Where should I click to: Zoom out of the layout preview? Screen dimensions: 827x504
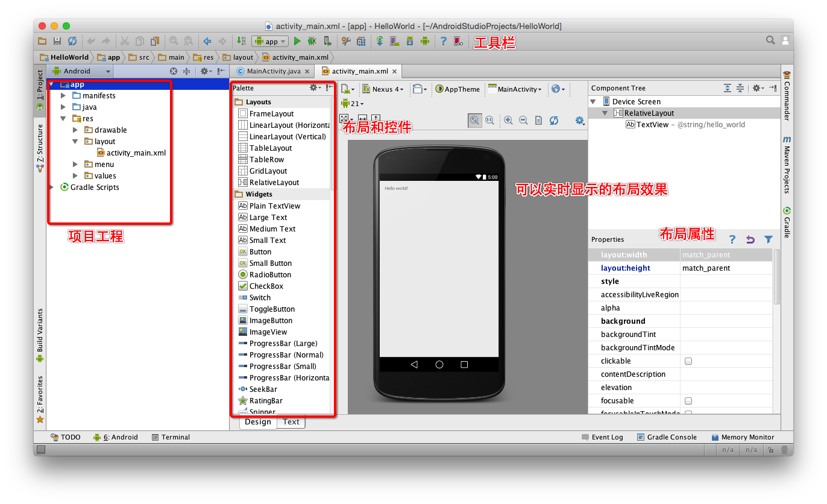tap(523, 121)
